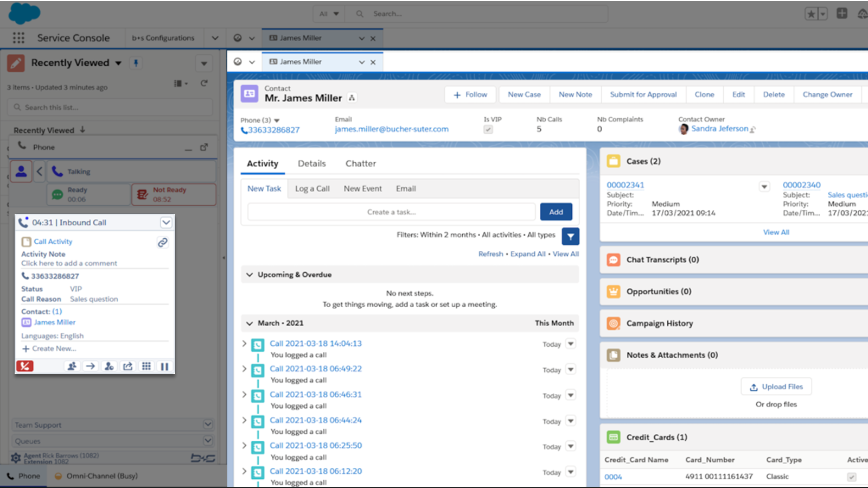Select the Ready chat state tile
Screen dimensions: 868x488
88,194
